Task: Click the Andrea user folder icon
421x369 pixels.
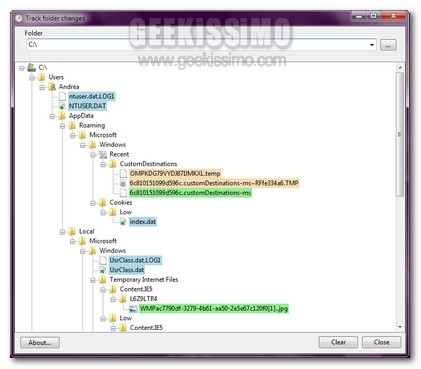Action: pyautogui.click(x=52, y=87)
